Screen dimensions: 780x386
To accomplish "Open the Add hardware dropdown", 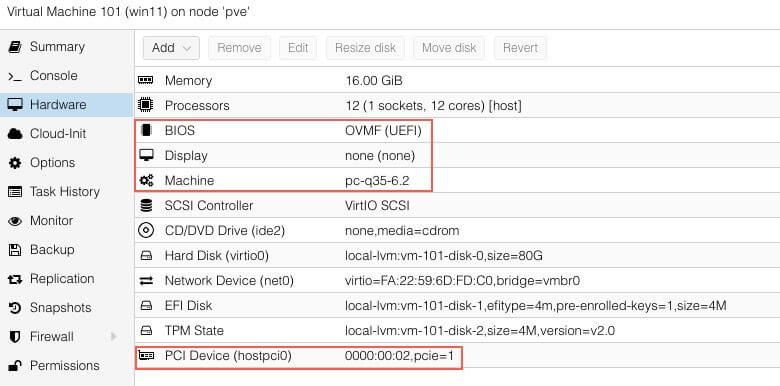I will click(171, 48).
